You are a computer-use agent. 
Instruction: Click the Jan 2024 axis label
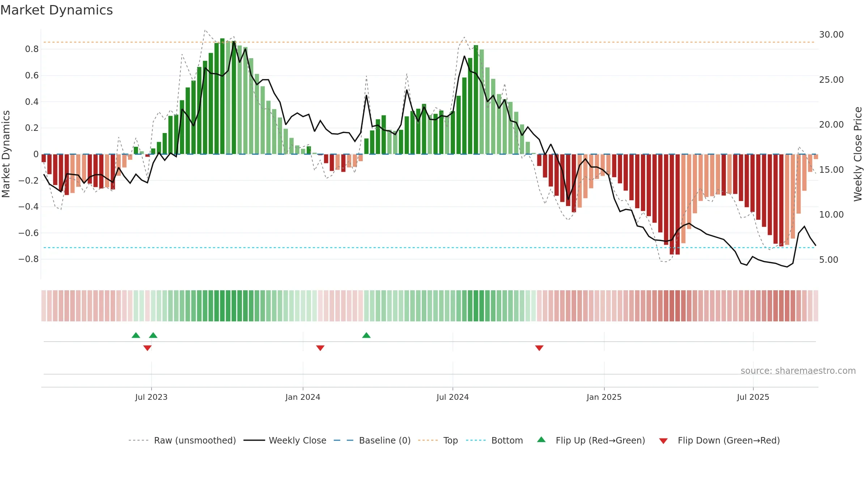(303, 397)
